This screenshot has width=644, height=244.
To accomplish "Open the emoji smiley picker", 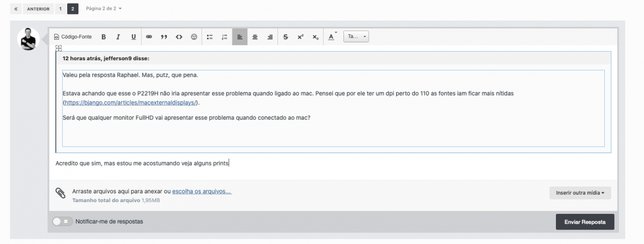I will [x=194, y=37].
